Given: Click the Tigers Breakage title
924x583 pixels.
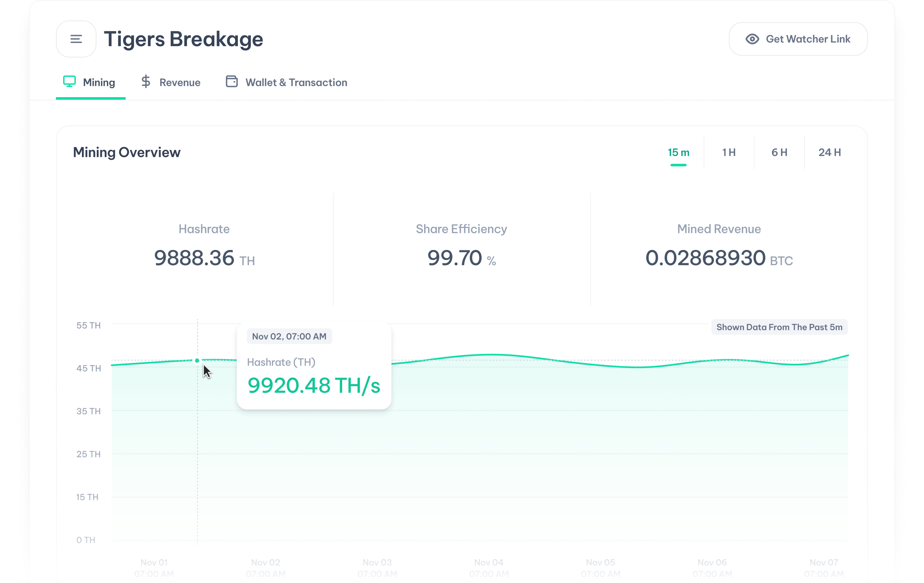Looking at the screenshot, I should click(x=183, y=39).
